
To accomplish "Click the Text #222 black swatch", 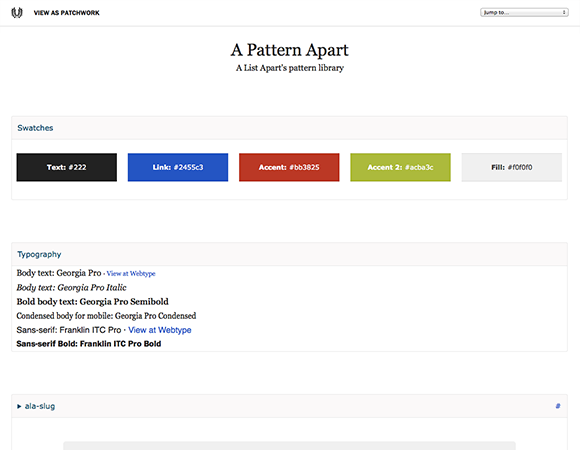I will (x=67, y=167).
